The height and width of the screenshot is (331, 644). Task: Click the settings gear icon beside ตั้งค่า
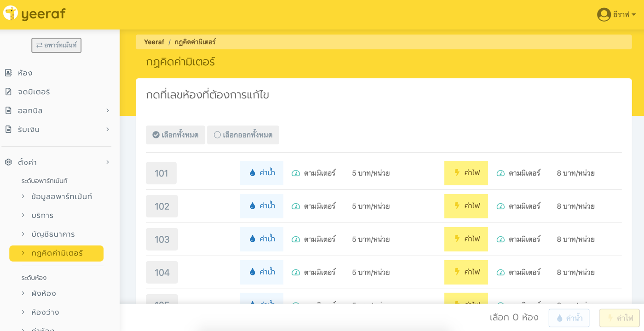(8, 162)
